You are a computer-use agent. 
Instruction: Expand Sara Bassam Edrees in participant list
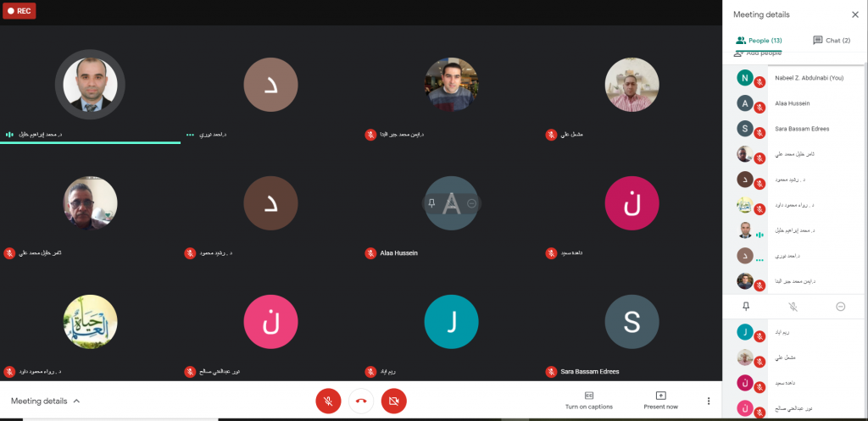pos(801,129)
